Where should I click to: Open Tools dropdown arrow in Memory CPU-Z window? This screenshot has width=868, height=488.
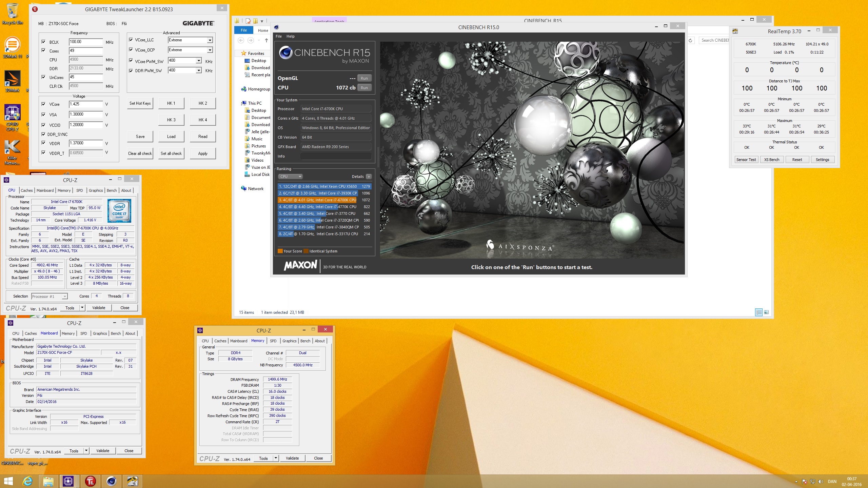(276, 458)
